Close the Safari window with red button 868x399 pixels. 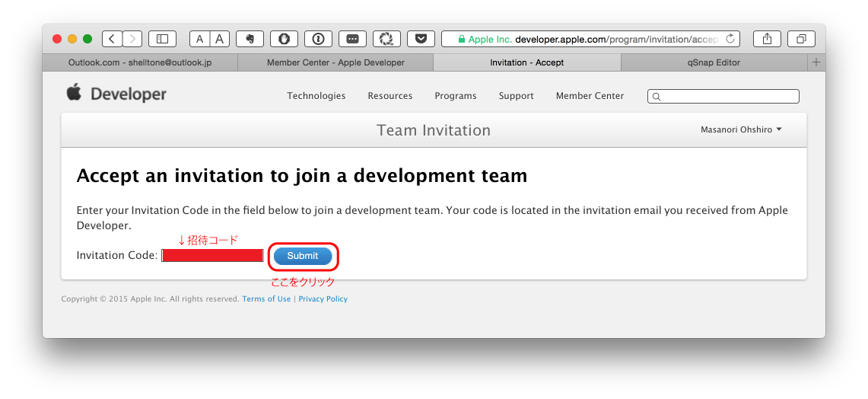pos(56,39)
